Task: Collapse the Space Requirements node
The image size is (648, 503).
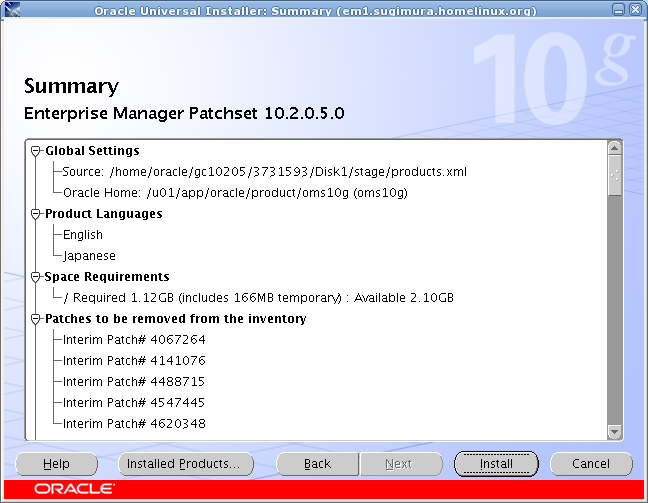Action: pyautogui.click(x=36, y=277)
